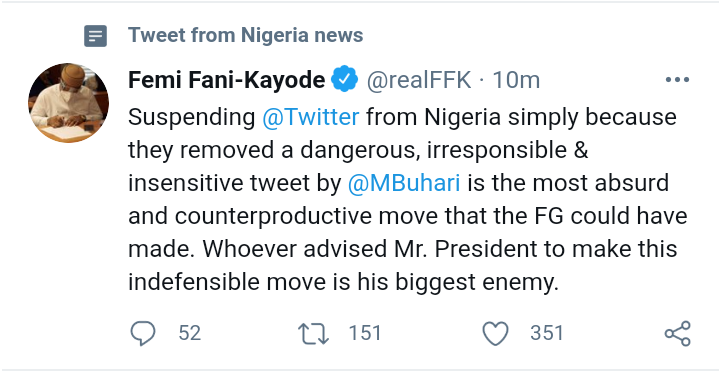This screenshot has height=373, width=720.
Task: Open Femi Fani-Kayode's profile picture
Action: (68, 102)
